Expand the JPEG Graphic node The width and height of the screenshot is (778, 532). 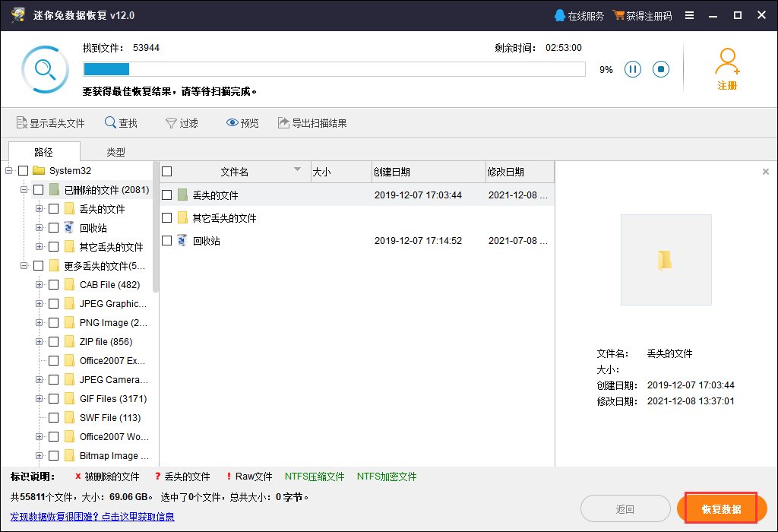(x=39, y=304)
